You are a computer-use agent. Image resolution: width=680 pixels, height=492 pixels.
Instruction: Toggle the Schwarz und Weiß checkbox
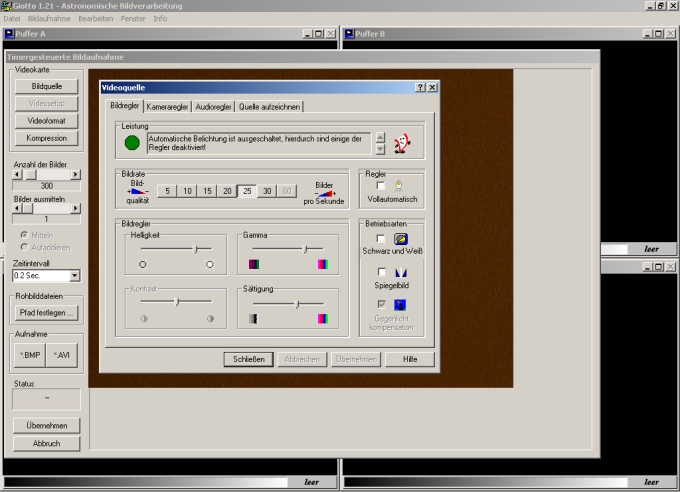[x=380, y=239]
